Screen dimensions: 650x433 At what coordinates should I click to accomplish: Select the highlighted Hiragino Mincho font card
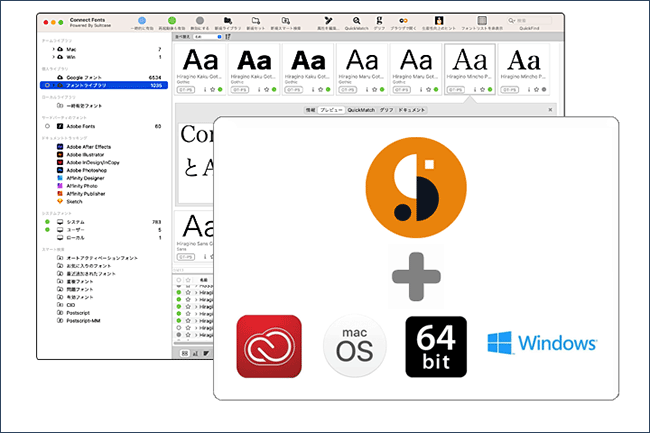(x=470, y=69)
